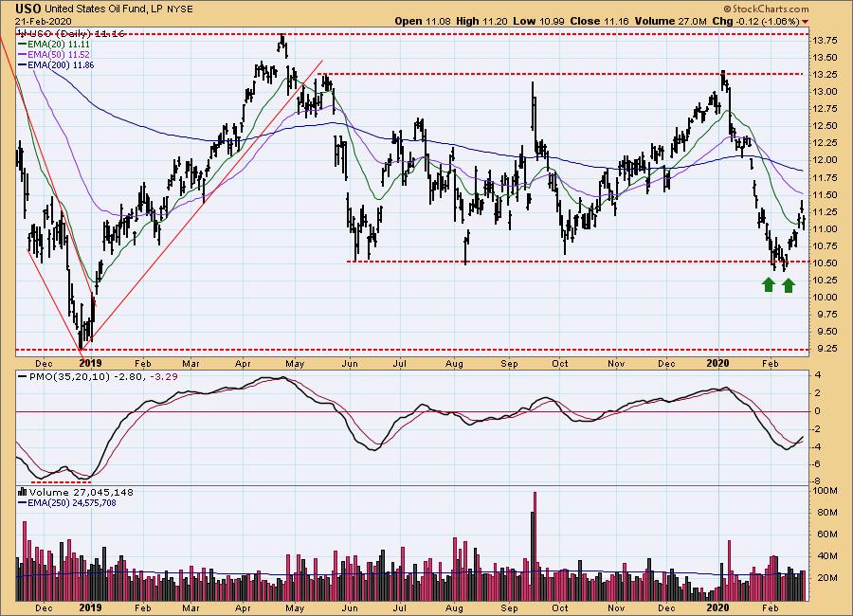Click the 100M volume axis label
The width and height of the screenshot is (853, 616).
(825, 490)
